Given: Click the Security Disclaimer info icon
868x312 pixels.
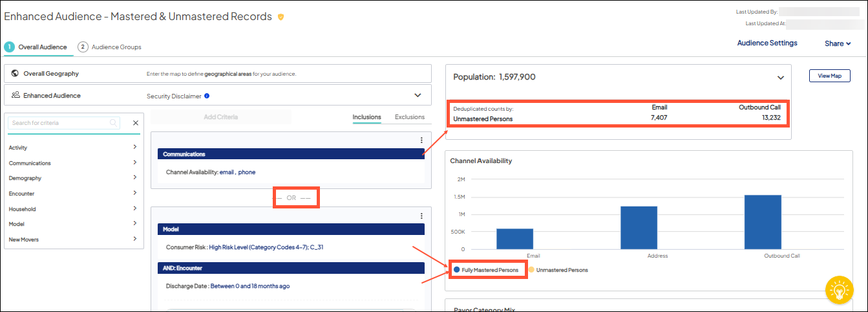Looking at the screenshot, I should [x=207, y=96].
